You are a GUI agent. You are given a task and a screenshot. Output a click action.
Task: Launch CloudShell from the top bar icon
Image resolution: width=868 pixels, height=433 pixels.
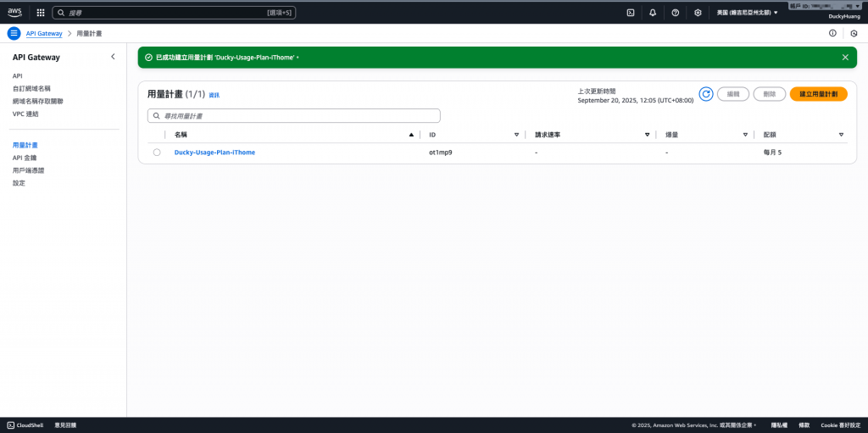(630, 12)
